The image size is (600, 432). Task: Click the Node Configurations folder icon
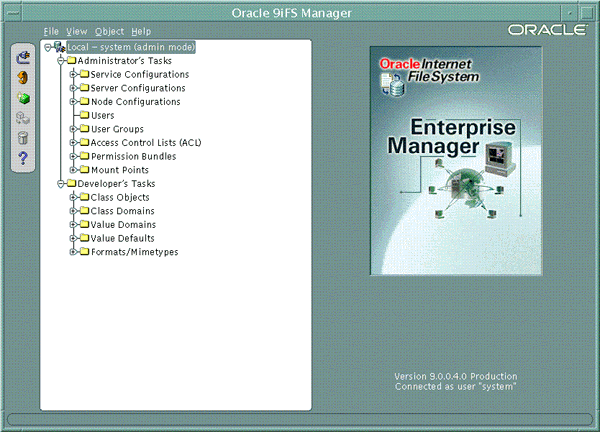click(x=85, y=101)
